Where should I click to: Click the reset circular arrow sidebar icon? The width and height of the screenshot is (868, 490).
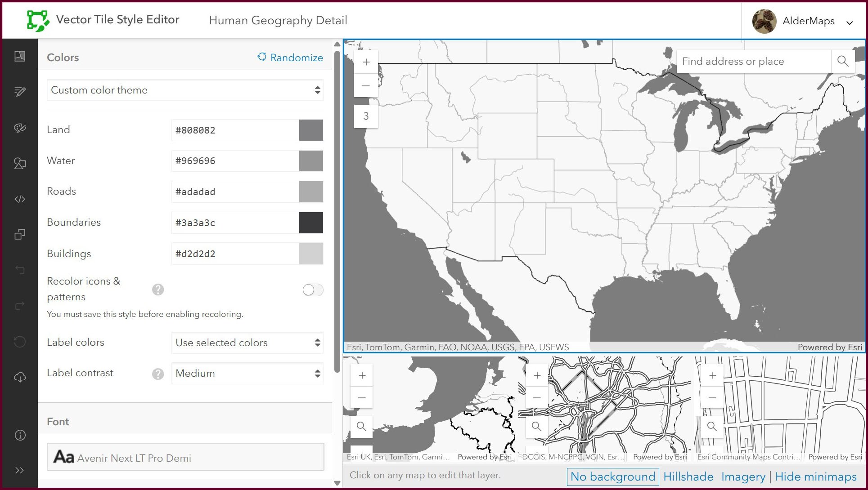pyautogui.click(x=20, y=342)
